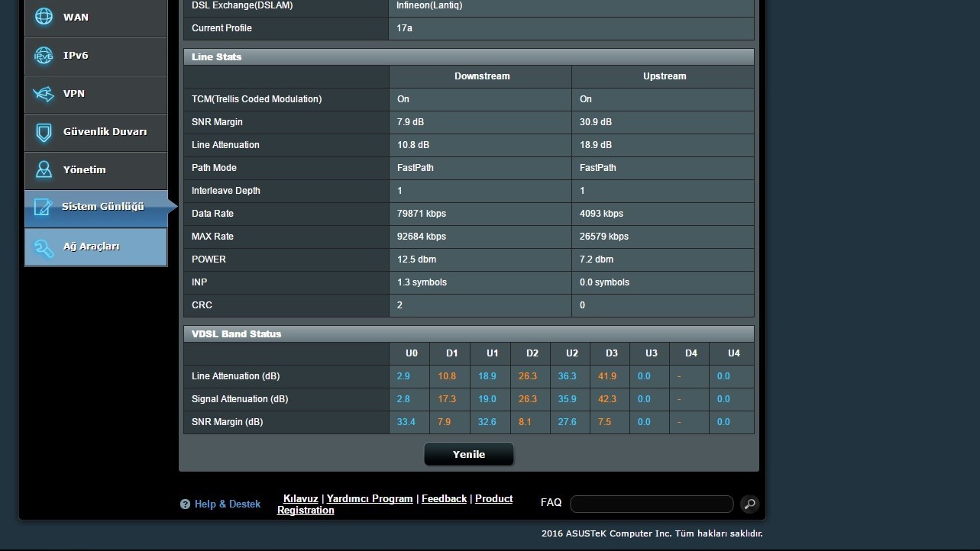Image resolution: width=980 pixels, height=551 pixels.
Task: Click the Yönetim person icon
Action: pyautogui.click(x=44, y=169)
